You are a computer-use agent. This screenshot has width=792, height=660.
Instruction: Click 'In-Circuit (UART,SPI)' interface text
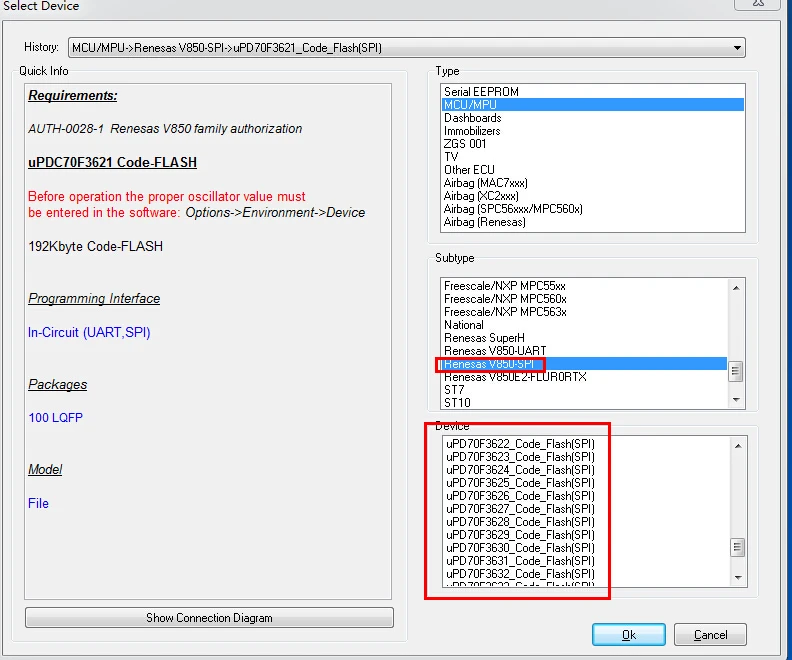89,332
